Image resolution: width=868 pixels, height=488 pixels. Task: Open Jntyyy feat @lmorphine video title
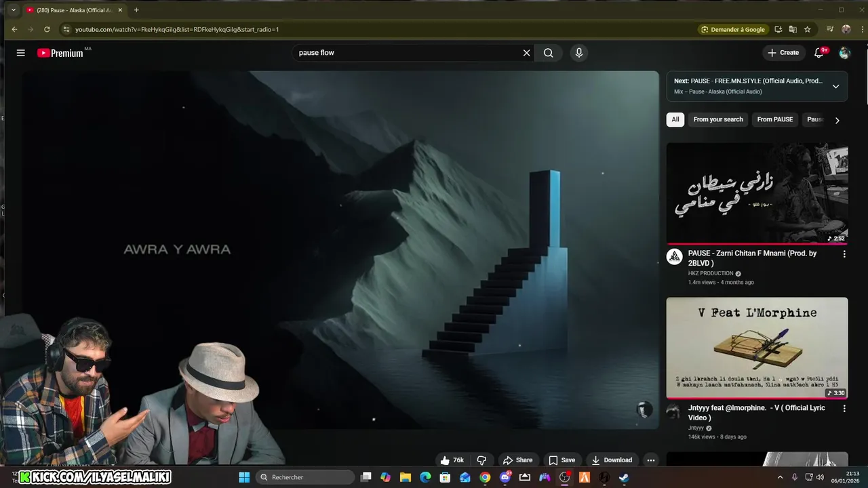coord(756,412)
